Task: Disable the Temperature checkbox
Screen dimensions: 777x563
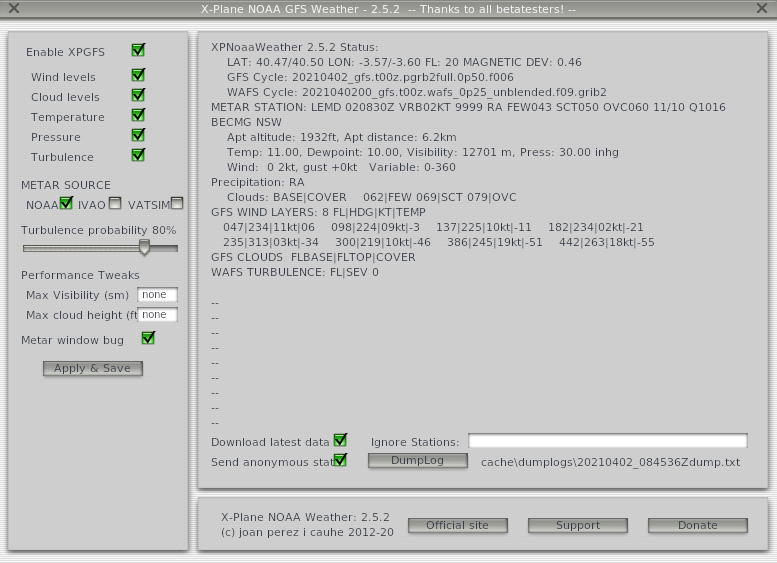Action: tap(138, 115)
